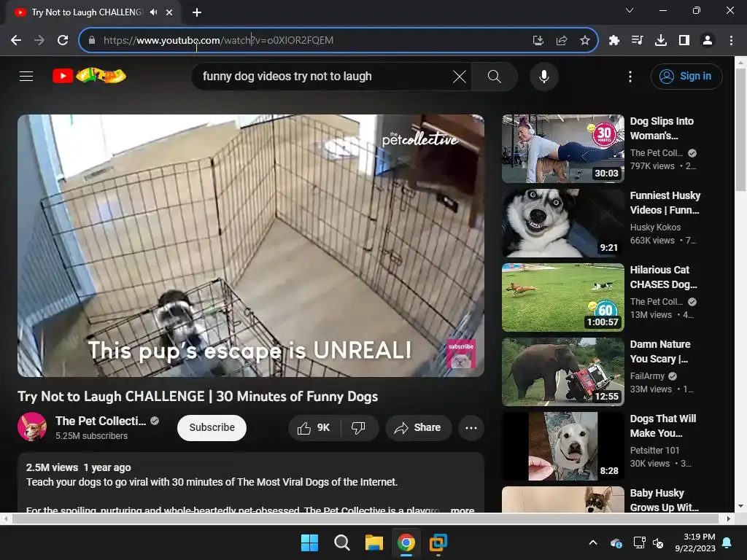Open Windows taskbar search
Image resolution: width=747 pixels, height=560 pixels.
(341, 542)
